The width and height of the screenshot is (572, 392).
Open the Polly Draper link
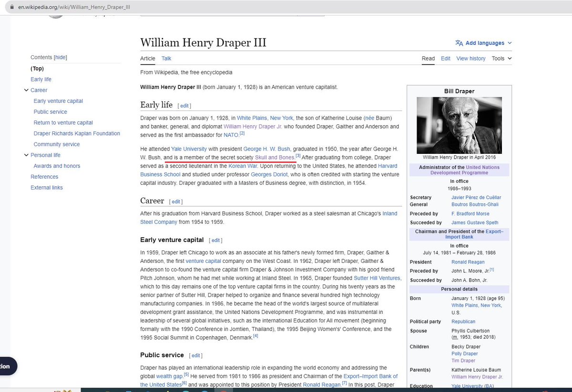[x=465, y=354]
